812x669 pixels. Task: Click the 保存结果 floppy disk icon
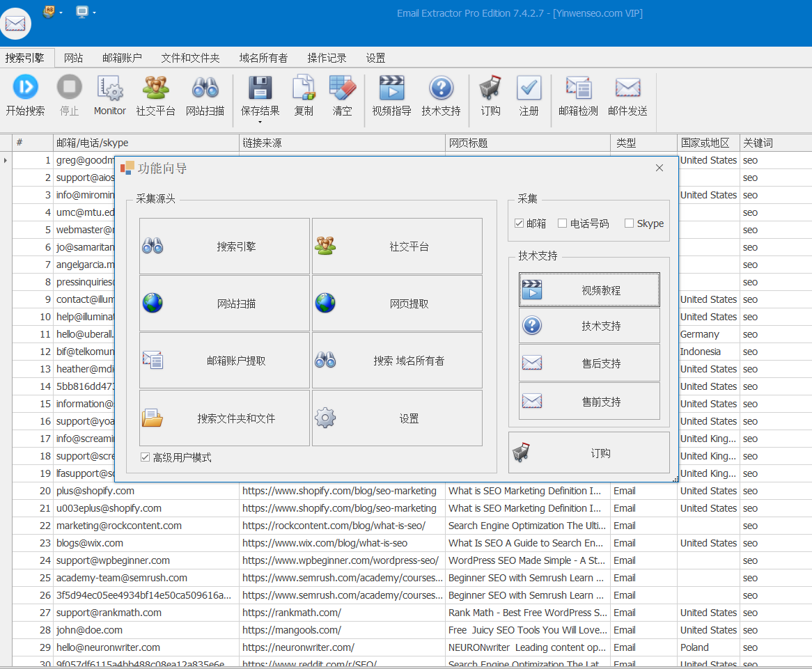[260, 88]
